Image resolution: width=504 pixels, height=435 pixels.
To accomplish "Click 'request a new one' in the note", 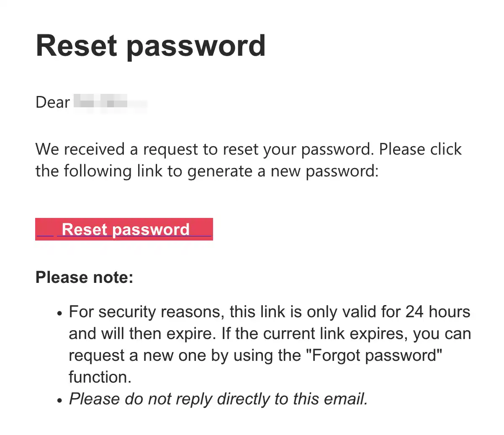I will tap(137, 355).
